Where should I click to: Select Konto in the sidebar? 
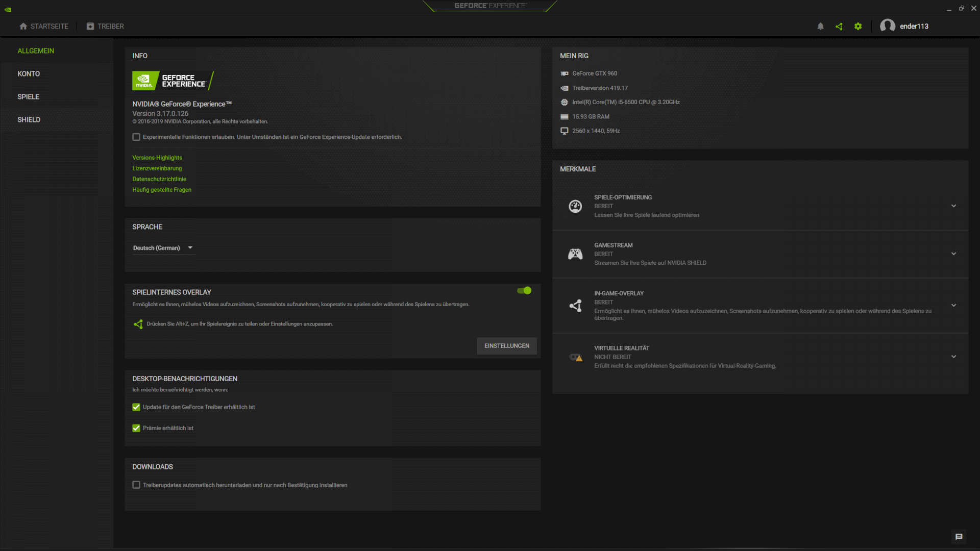[x=57, y=74]
